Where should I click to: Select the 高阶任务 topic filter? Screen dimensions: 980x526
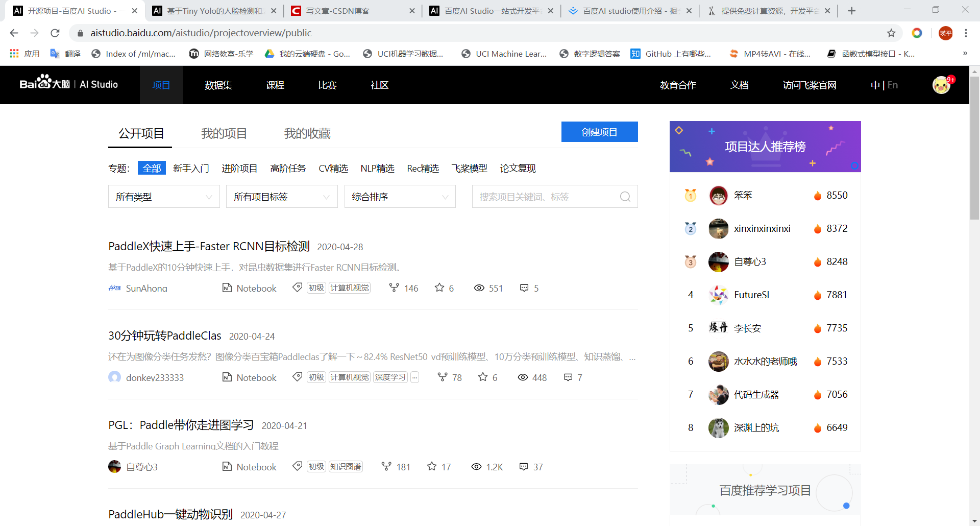[x=288, y=168]
